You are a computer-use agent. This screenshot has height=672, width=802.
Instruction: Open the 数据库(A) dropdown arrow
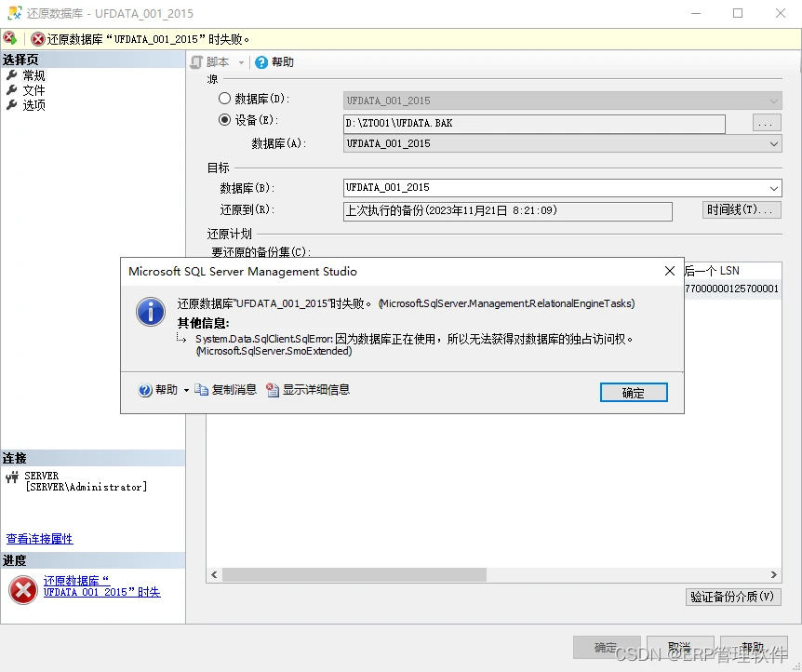[774, 144]
